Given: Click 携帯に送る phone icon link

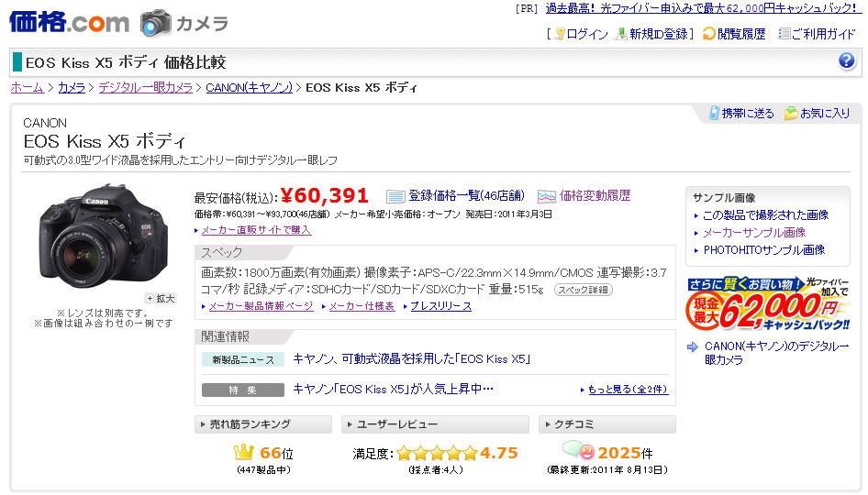Looking at the screenshot, I should [x=741, y=113].
